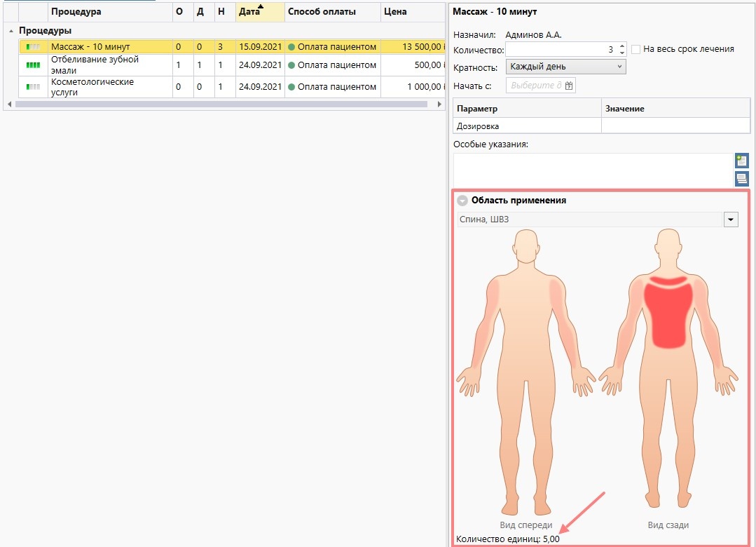This screenshot has height=547, width=756.
Task: Collapse the Процедуры group
Action: (11, 32)
